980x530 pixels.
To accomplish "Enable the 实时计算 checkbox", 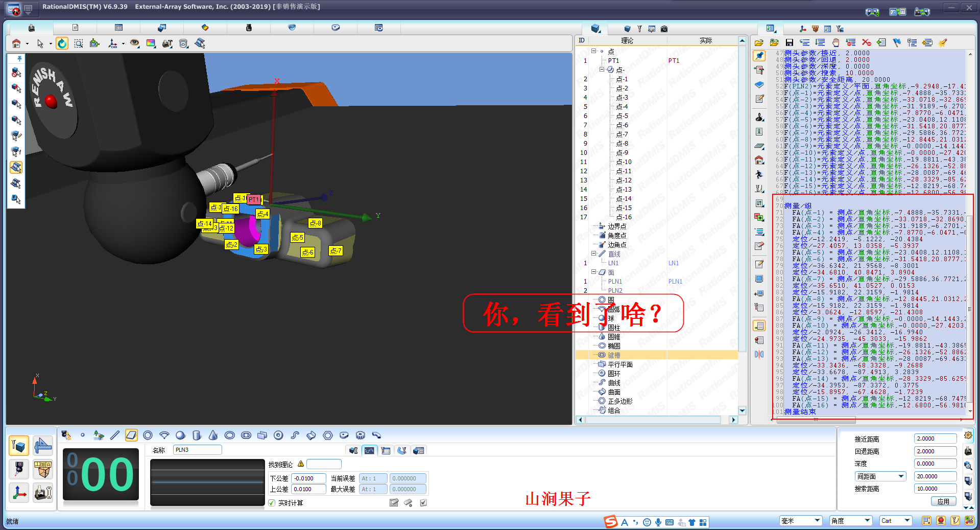I will coord(271,502).
